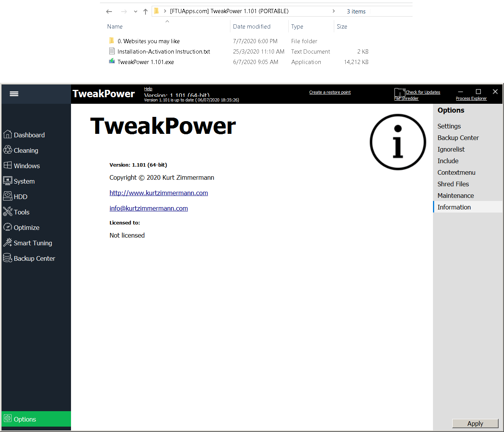
Task: Open the recent locations dropdown chevron in File Explorer
Action: click(135, 12)
